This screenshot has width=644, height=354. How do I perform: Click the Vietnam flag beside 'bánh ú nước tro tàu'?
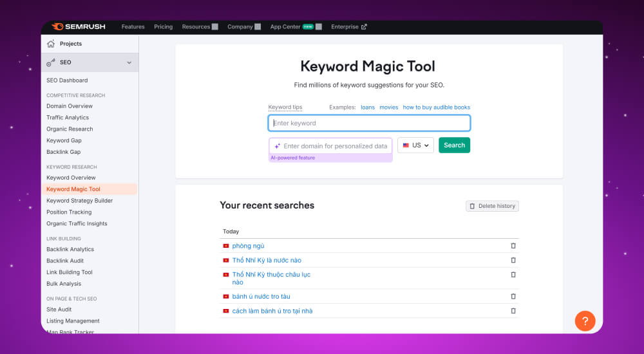click(225, 296)
